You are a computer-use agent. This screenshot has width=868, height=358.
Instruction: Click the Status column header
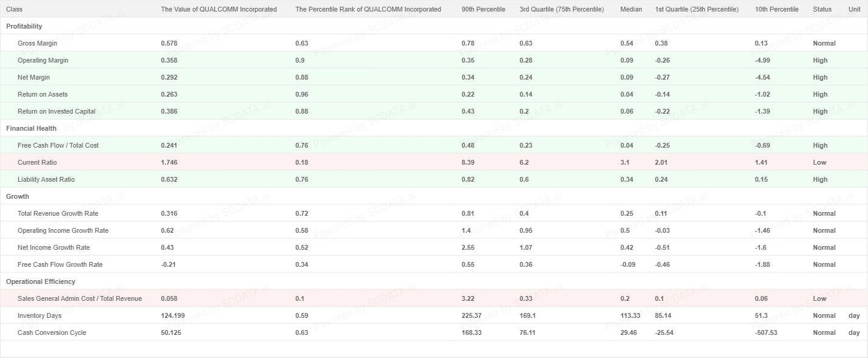click(x=822, y=9)
